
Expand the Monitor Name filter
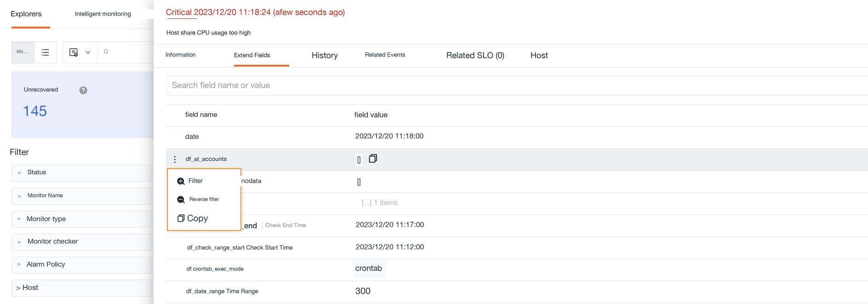pyautogui.click(x=82, y=196)
